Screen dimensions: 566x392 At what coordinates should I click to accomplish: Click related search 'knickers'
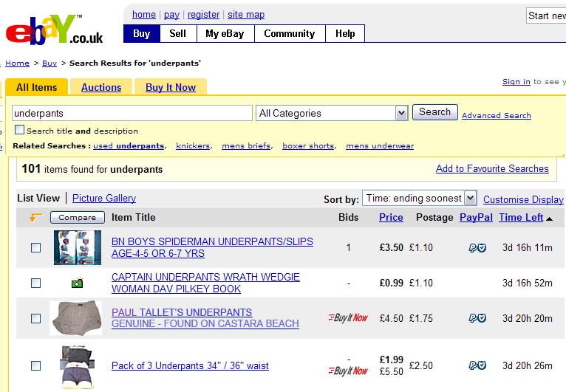point(193,145)
